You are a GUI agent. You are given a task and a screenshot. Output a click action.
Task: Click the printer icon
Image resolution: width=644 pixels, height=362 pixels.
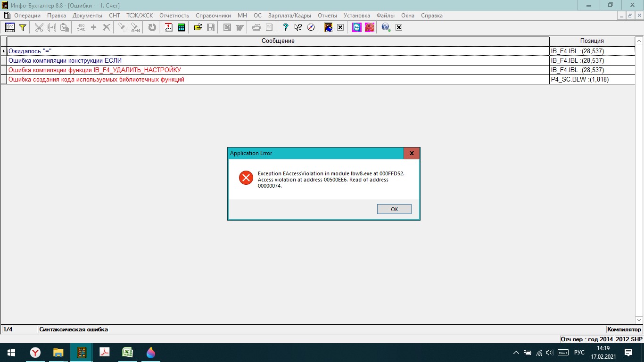[x=256, y=27]
